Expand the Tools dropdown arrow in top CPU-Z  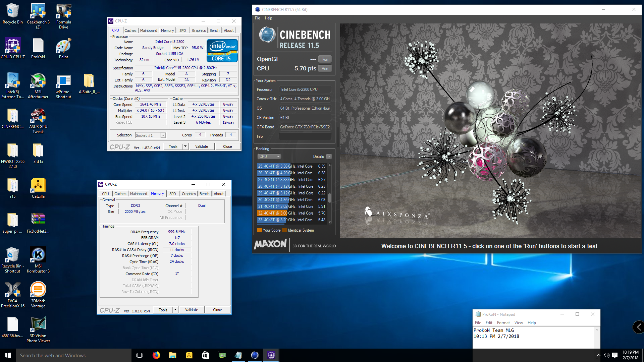pos(185,146)
